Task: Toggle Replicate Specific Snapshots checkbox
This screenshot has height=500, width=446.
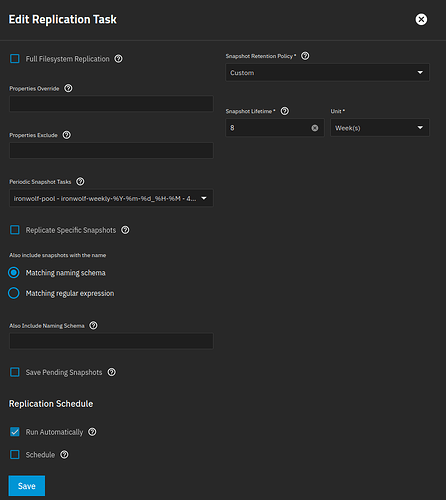Action: coord(15,230)
